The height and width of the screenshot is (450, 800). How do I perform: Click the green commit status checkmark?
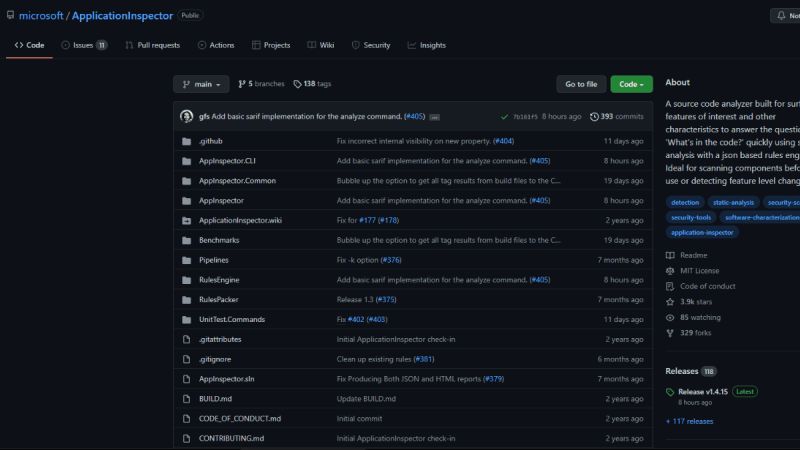504,117
